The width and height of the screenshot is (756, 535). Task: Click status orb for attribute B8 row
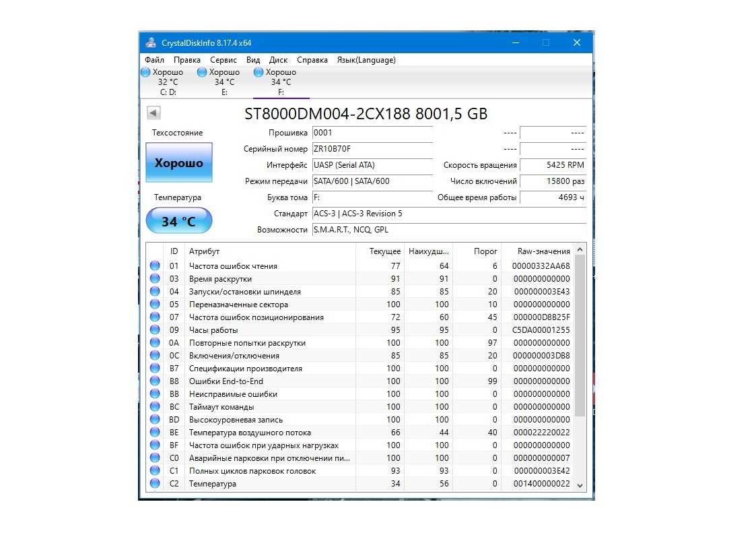(x=155, y=381)
